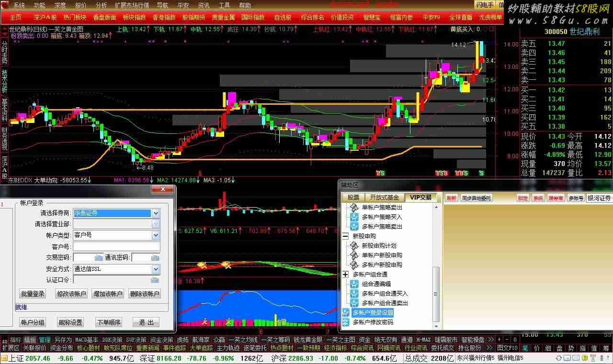
Task: Open 国际指数 in the red toolbar
Action: click(x=253, y=17)
